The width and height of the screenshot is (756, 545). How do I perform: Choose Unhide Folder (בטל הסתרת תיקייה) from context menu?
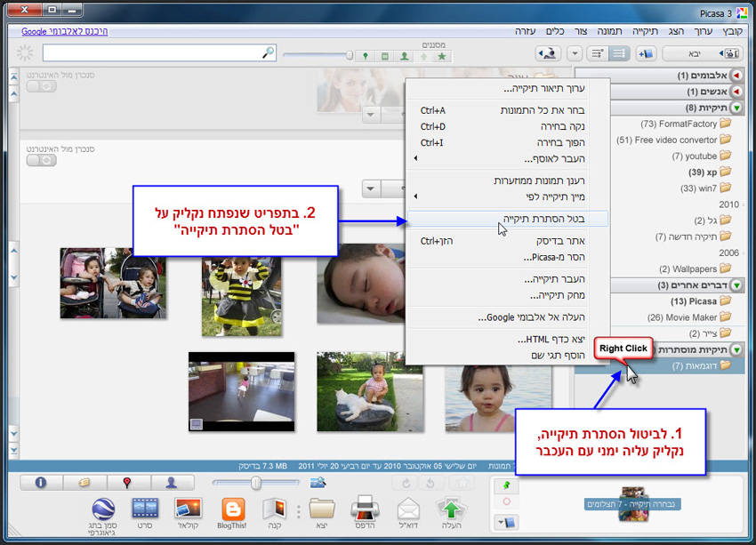pyautogui.click(x=508, y=219)
